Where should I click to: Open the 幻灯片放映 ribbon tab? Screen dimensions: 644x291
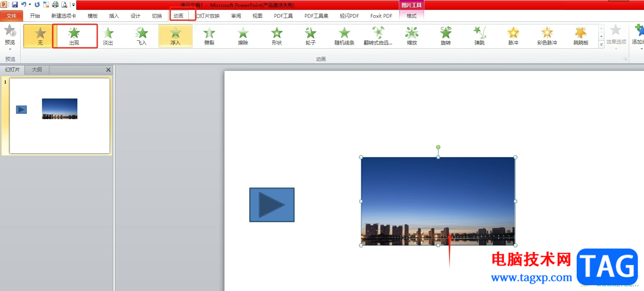[208, 16]
